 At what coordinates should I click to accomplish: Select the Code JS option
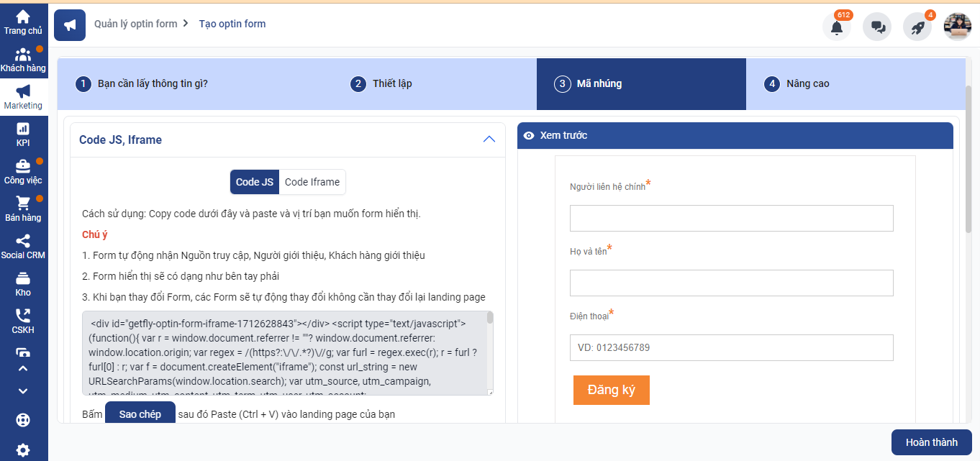tap(255, 182)
